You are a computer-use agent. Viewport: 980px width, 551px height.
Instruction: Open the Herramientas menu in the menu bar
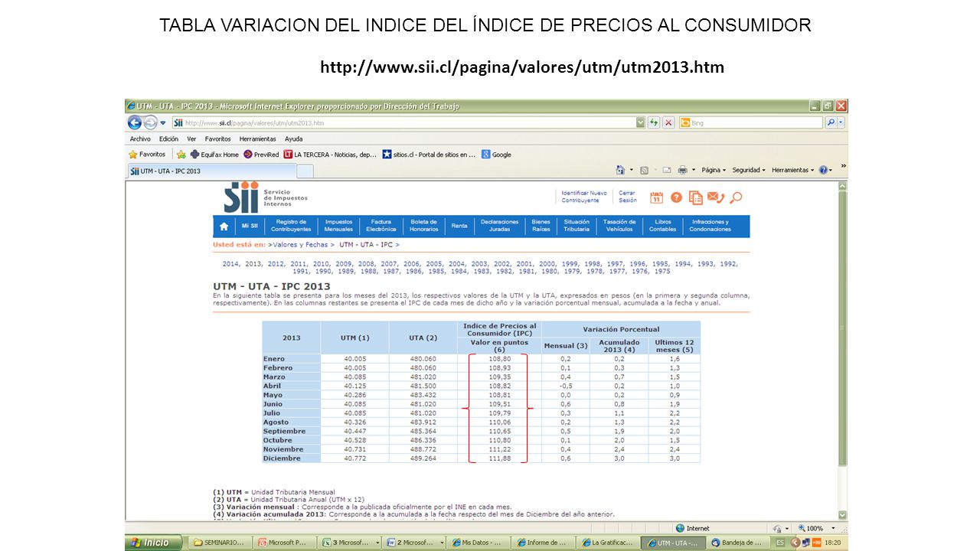pos(257,139)
